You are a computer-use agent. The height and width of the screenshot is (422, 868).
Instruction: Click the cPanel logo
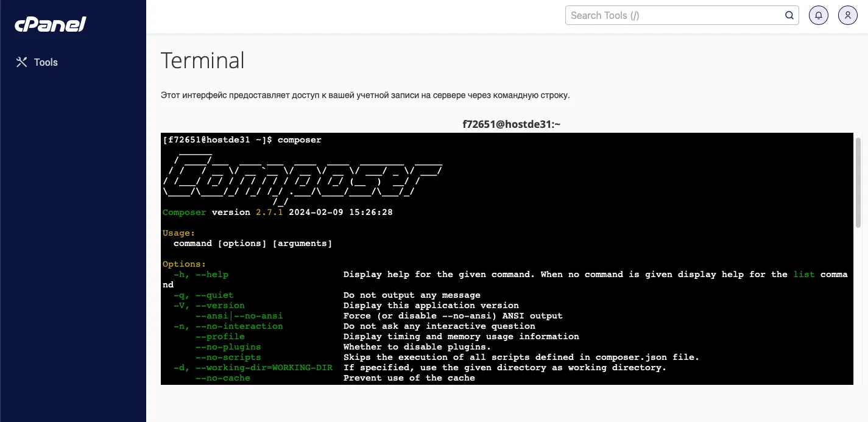pos(51,24)
